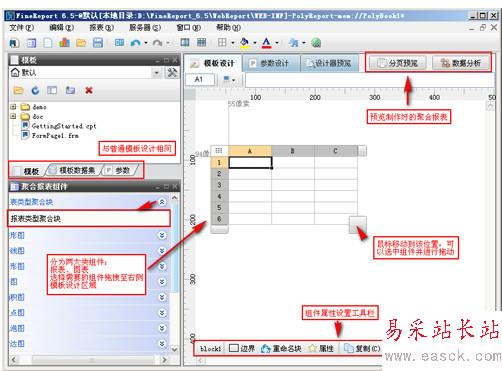Screen dimensions: 502x371
Task: Collapse the 表类型聚合块 section chevron
Action: 162,202
